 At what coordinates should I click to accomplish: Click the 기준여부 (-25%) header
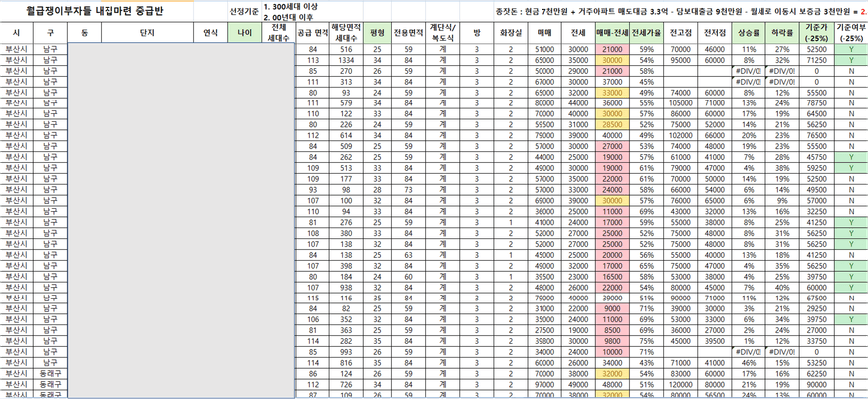coord(851,33)
